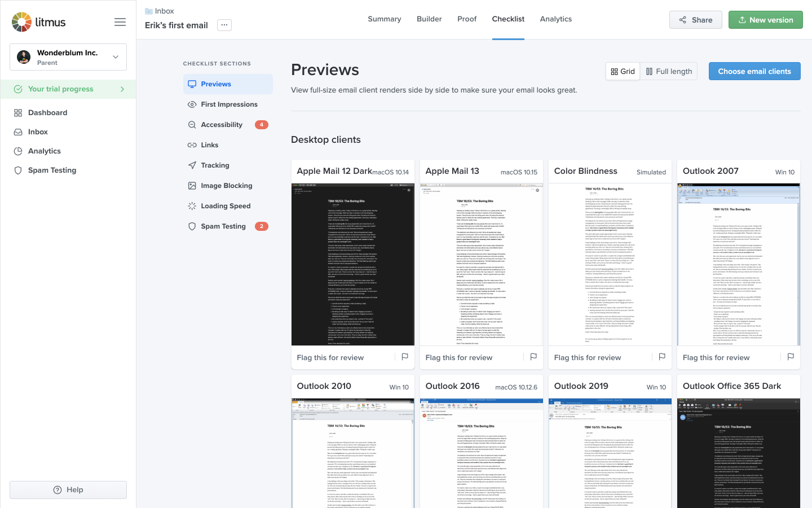This screenshot has width=812, height=508.
Task: Click the New version button
Action: [x=766, y=20]
